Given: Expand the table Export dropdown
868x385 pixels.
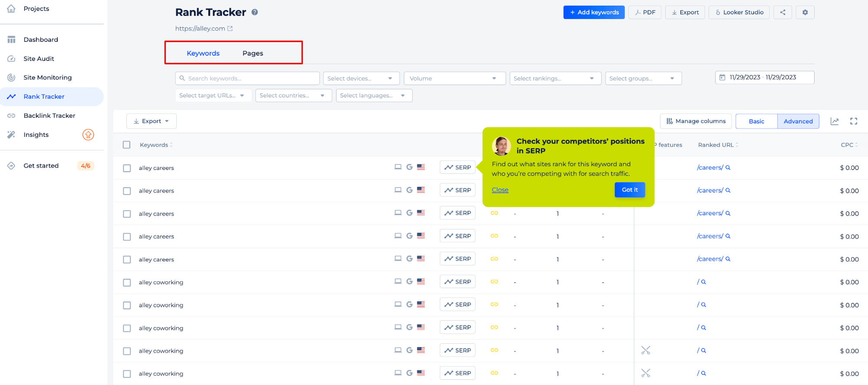Looking at the screenshot, I should (151, 121).
